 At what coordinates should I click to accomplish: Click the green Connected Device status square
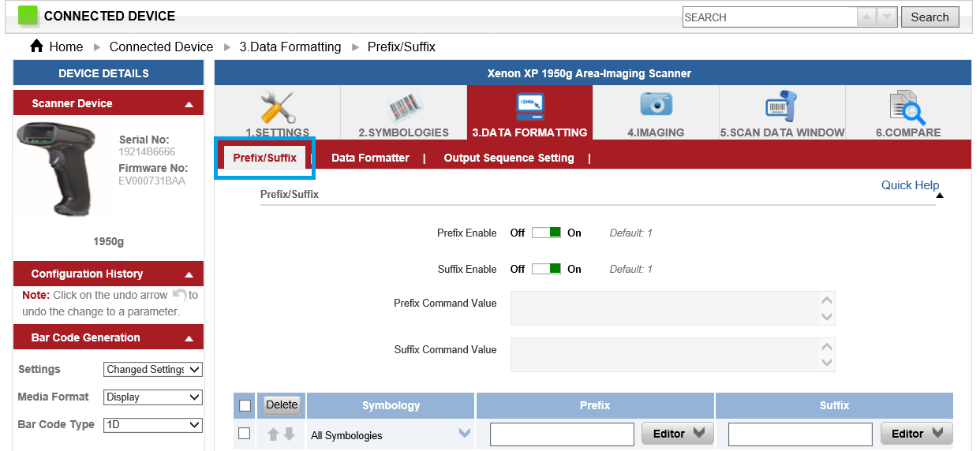(28, 16)
